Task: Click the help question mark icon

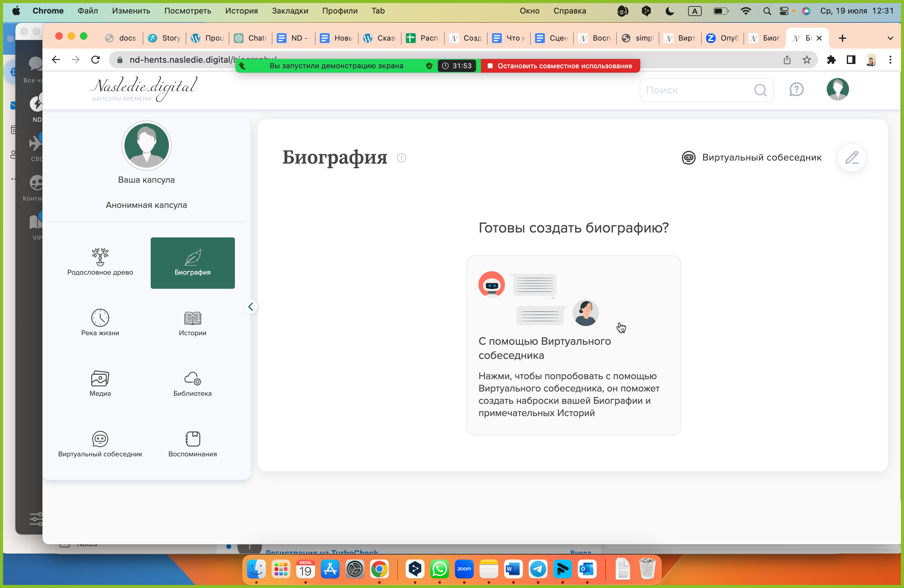Action: [796, 89]
